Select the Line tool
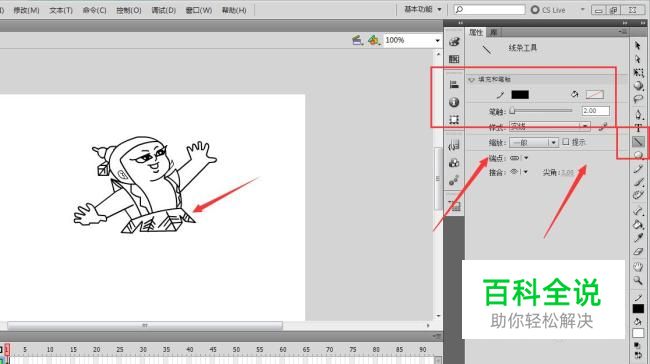Viewport: 650px width, 364px height. coord(638,142)
